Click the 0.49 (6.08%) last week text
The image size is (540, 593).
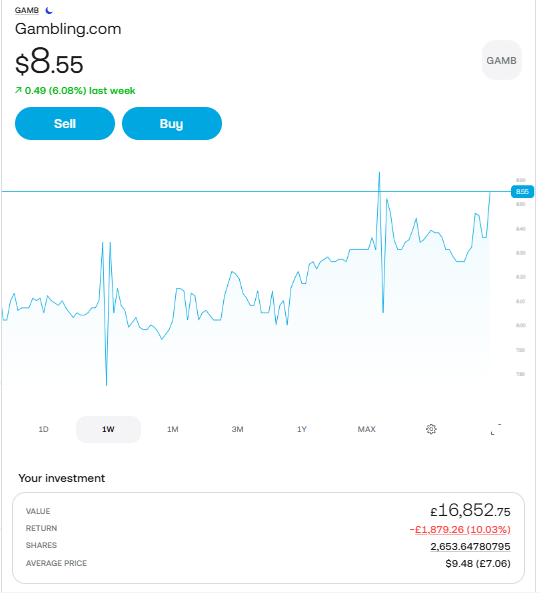(x=80, y=91)
